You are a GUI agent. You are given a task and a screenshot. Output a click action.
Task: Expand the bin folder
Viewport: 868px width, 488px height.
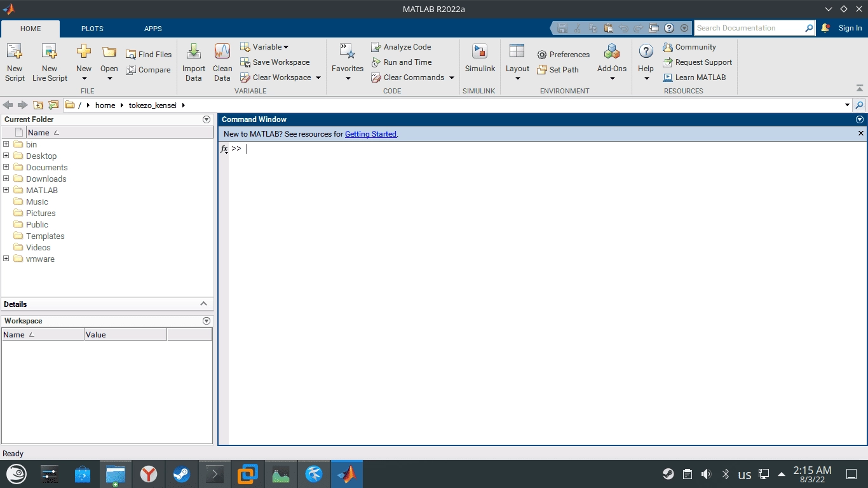[x=6, y=144]
